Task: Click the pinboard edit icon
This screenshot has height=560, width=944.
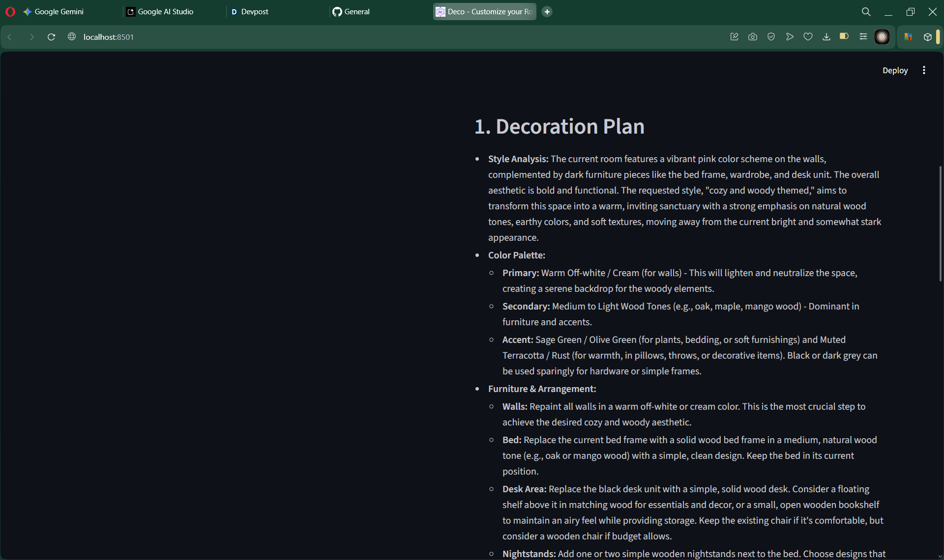Action: tap(735, 37)
